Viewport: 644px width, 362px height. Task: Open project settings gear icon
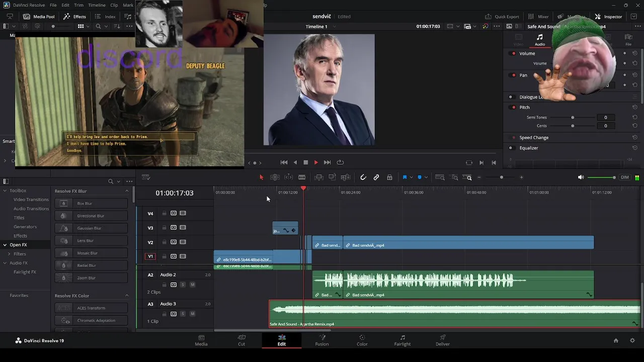[x=632, y=340]
